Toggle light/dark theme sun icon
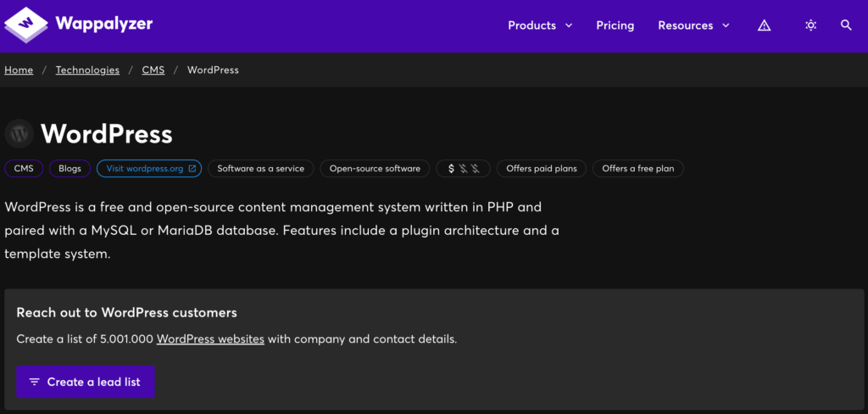The width and height of the screenshot is (868, 414). 810,25
